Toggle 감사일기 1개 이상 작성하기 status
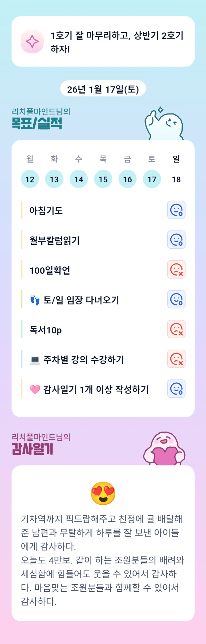The image size is (206, 644). (176, 389)
